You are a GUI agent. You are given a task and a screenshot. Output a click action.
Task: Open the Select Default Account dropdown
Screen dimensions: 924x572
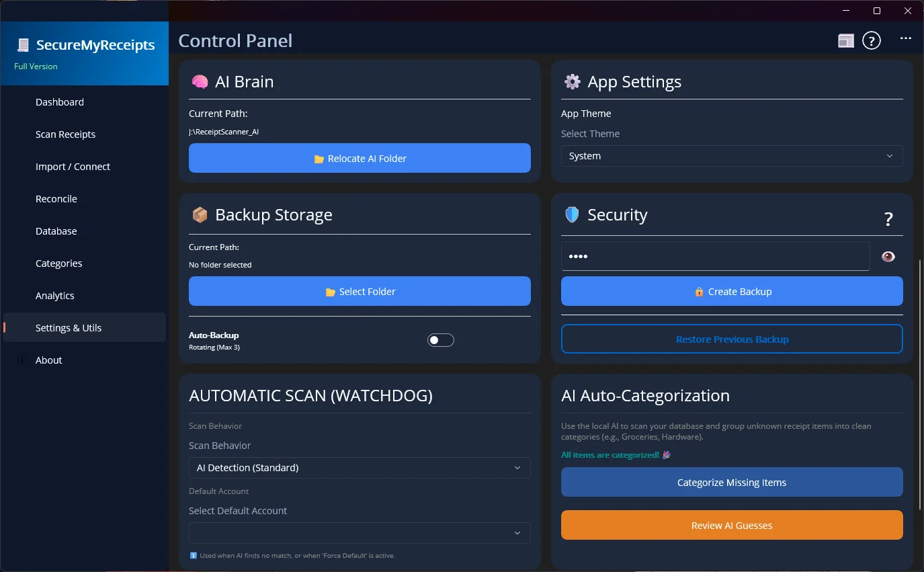point(360,533)
